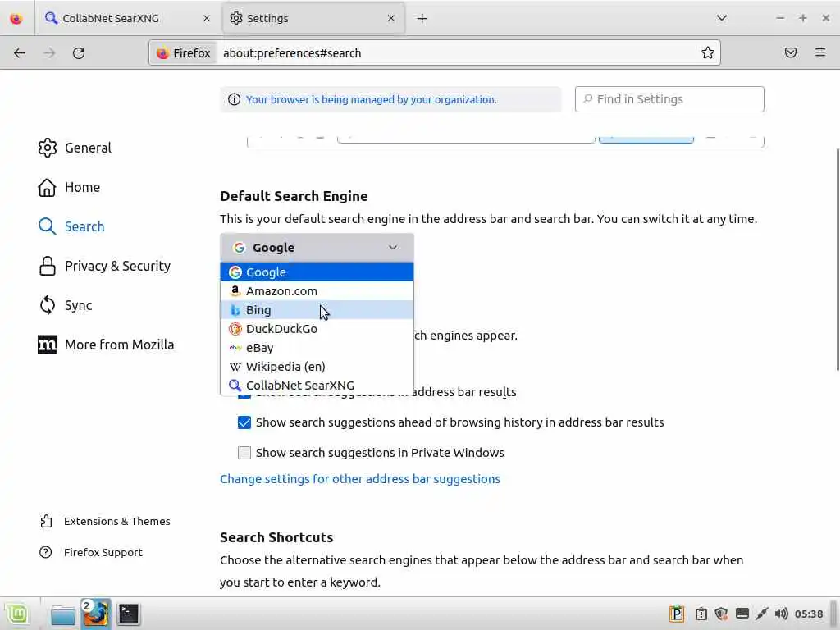Click the Find in Settings field
840x630 pixels.
point(669,99)
